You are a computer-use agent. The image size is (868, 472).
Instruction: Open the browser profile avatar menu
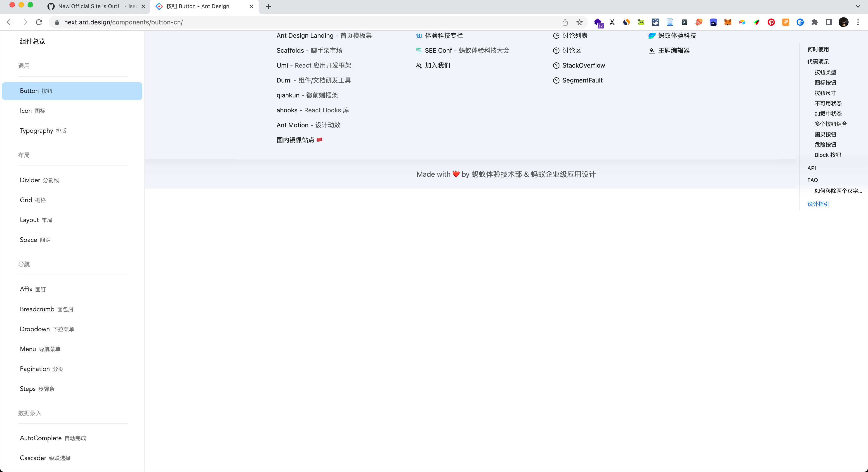point(844,22)
